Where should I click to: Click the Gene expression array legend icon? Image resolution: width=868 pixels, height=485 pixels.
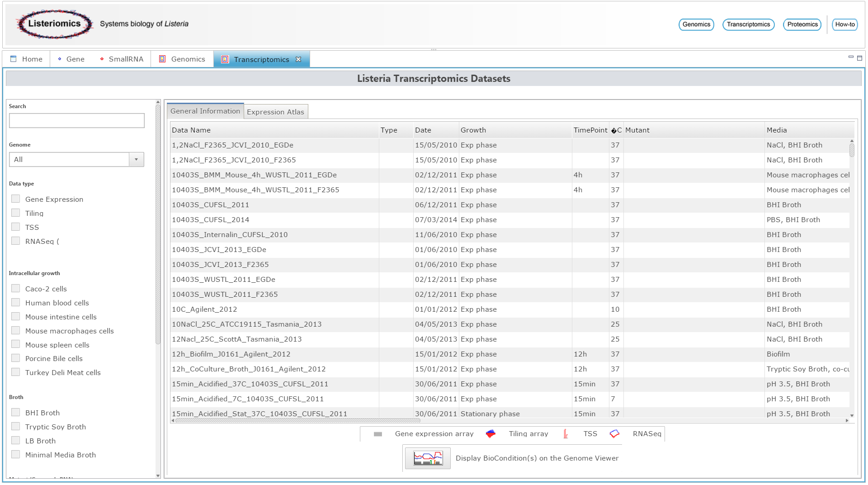(x=378, y=434)
